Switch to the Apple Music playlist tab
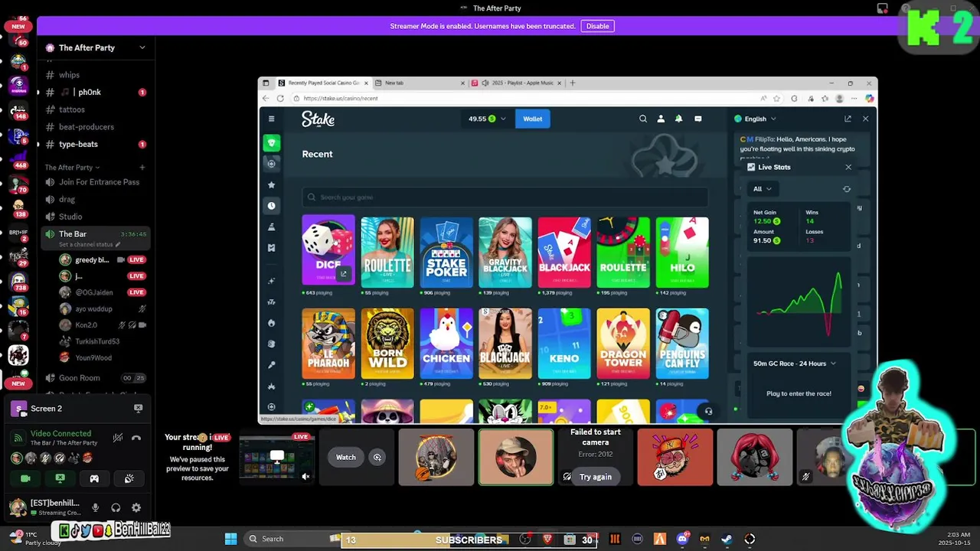The height and width of the screenshot is (551, 980). [x=518, y=83]
